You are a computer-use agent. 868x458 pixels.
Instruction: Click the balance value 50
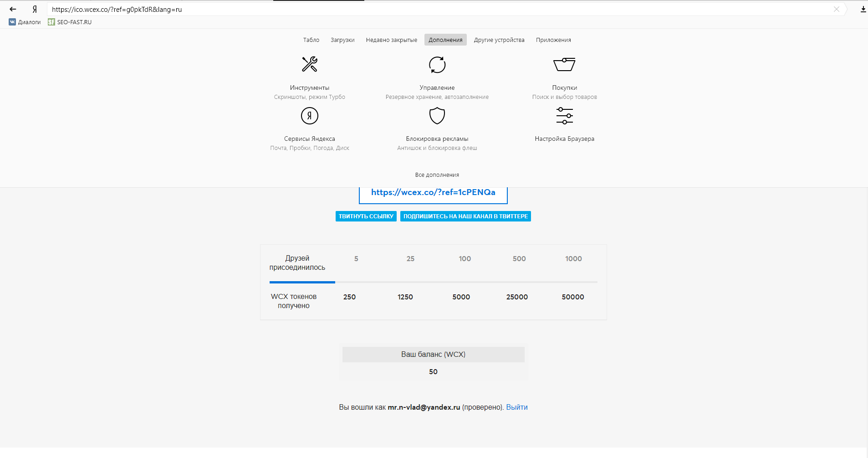(x=433, y=372)
